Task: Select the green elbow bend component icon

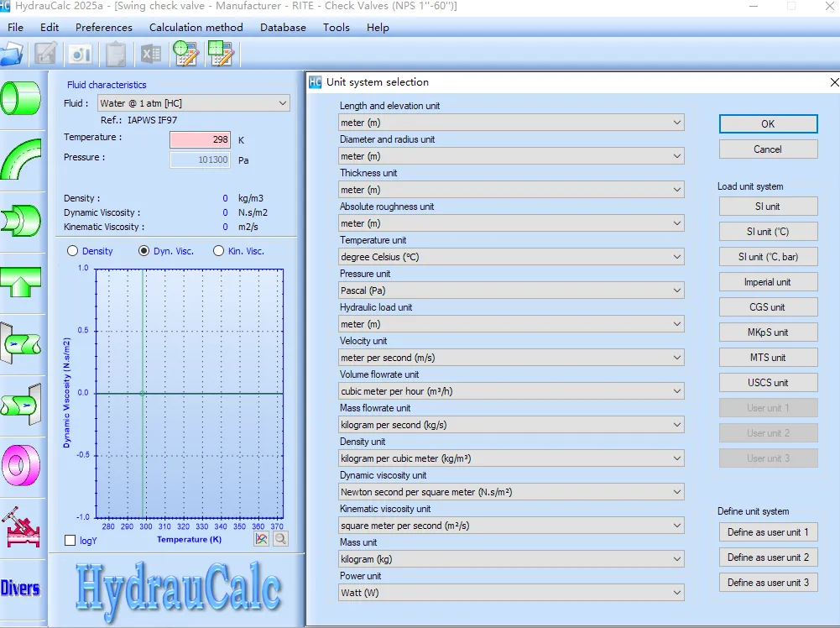Action: [x=20, y=160]
